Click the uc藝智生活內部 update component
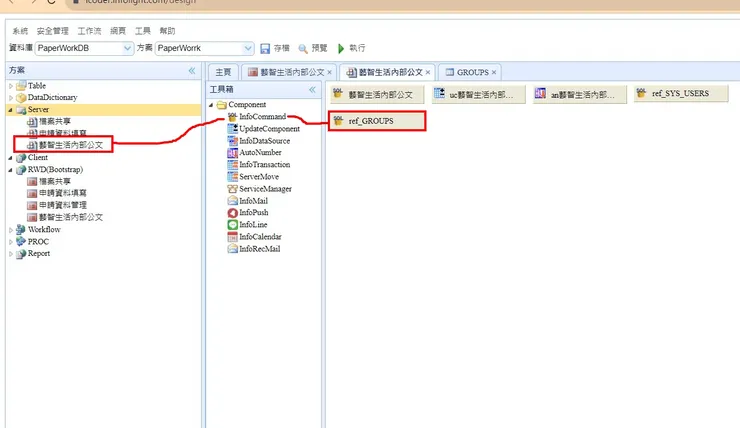The width and height of the screenshot is (740, 428). tap(478, 94)
